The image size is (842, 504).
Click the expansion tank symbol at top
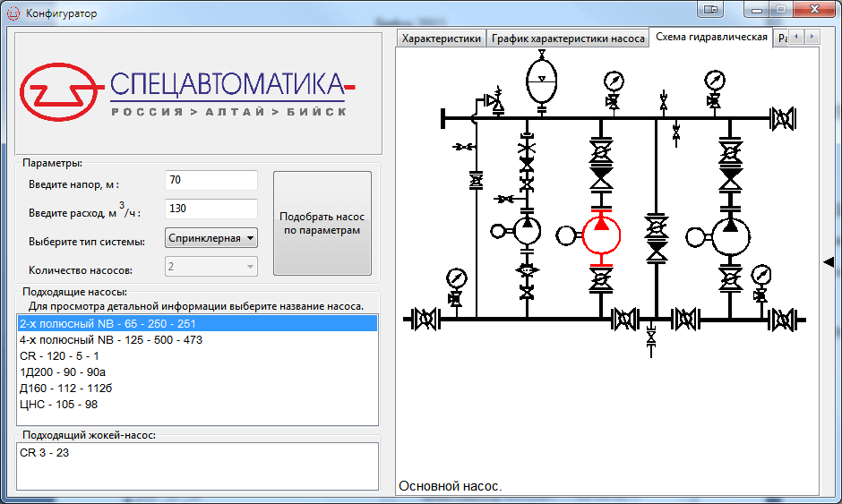(542, 81)
